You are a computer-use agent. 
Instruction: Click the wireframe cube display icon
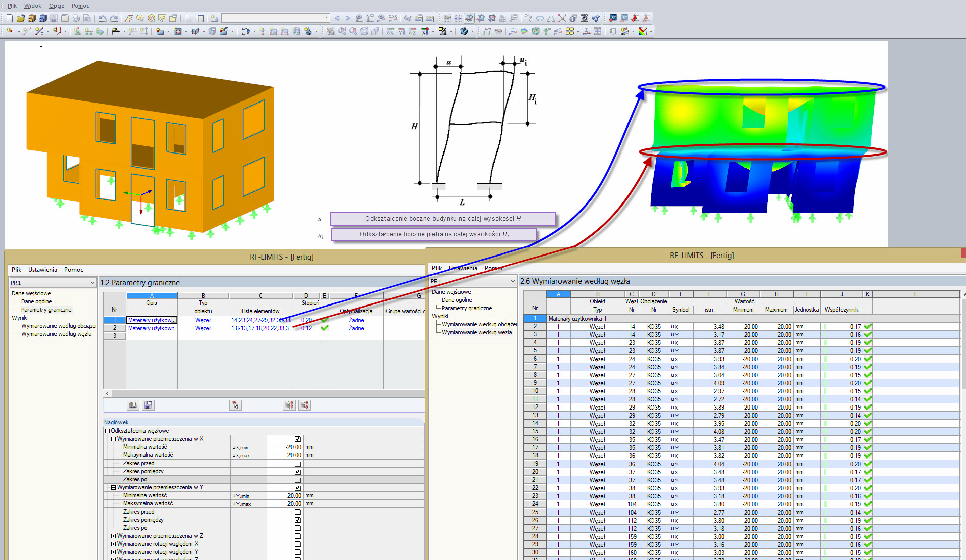[x=364, y=31]
